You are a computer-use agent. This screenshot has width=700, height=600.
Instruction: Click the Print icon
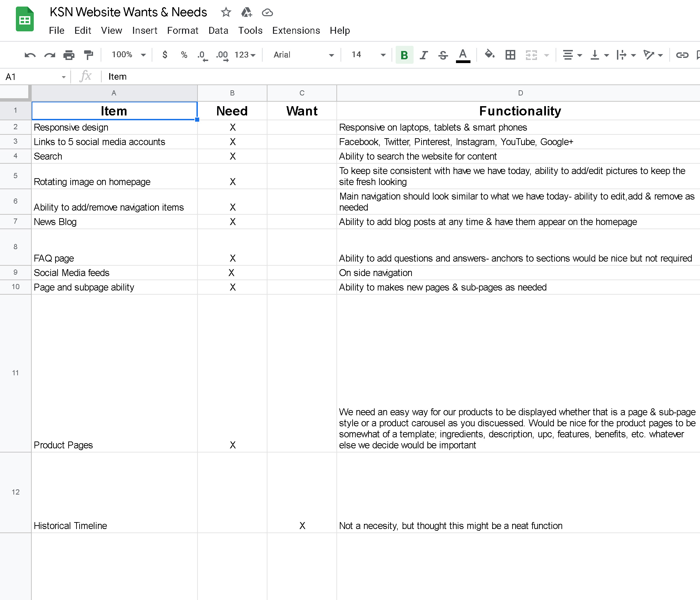(x=69, y=55)
